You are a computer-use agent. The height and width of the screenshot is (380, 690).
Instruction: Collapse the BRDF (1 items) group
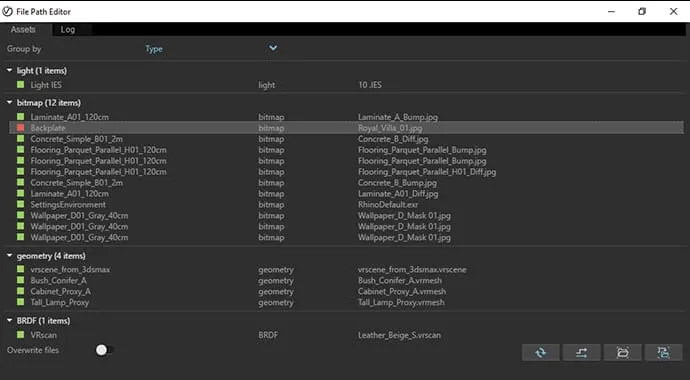[x=10, y=321]
